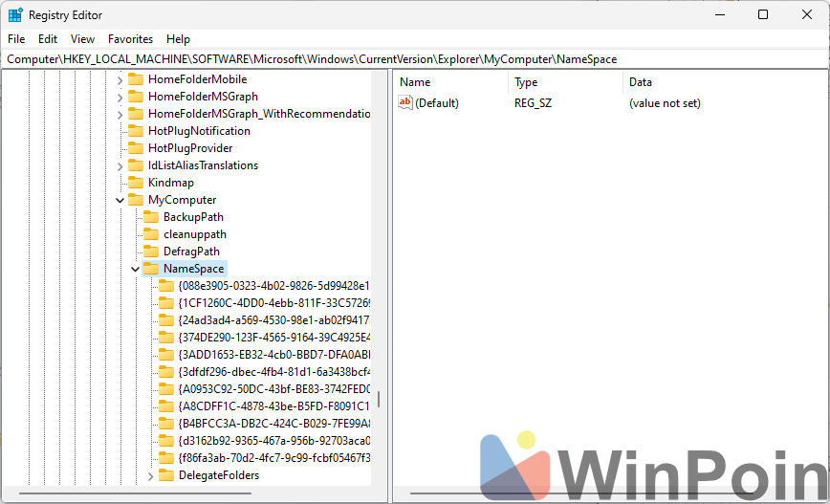This screenshot has height=504, width=830.
Task: Open the Help menu
Action: tap(178, 39)
